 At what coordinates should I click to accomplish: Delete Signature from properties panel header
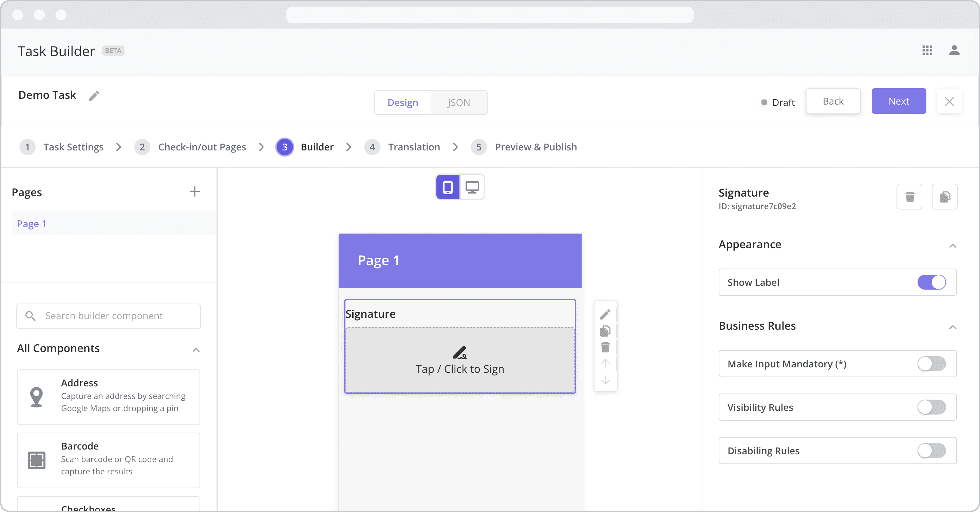pyautogui.click(x=909, y=197)
